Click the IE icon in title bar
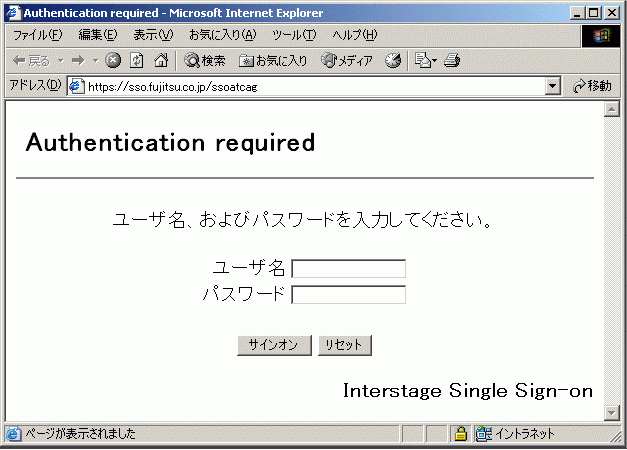 pyautogui.click(x=14, y=13)
